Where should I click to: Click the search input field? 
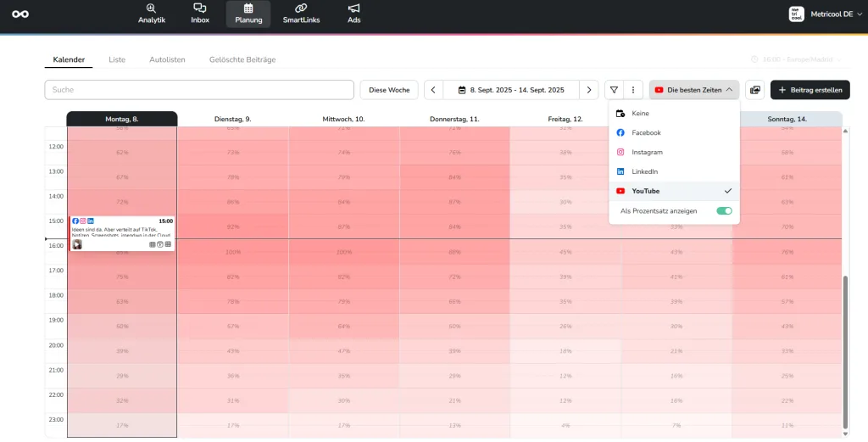pyautogui.click(x=199, y=90)
